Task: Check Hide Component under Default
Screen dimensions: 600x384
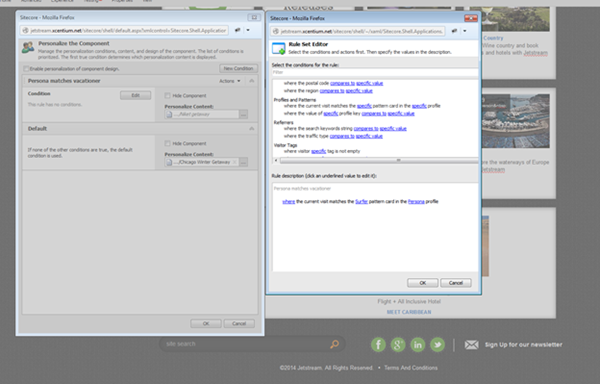Action: (x=167, y=143)
